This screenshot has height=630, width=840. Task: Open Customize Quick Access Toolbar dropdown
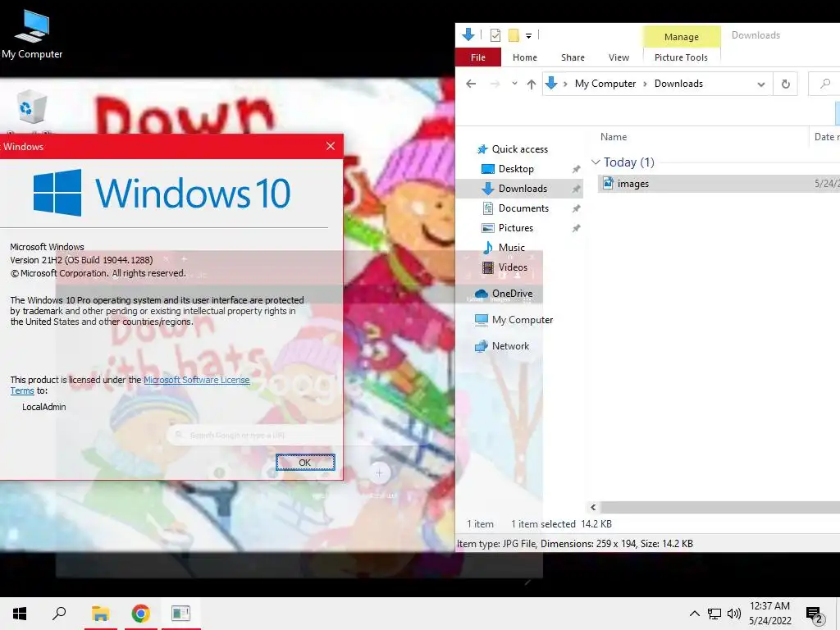(528, 36)
